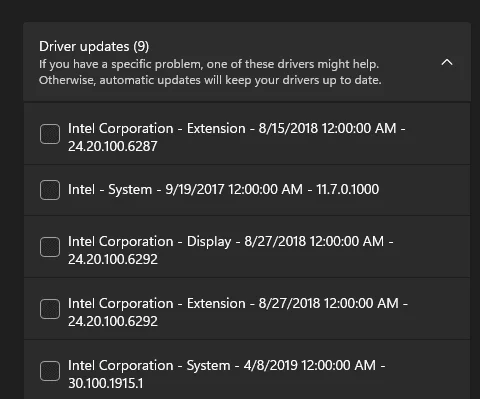This screenshot has height=399, width=480.
Task: Check Intel Corporation Extension 8/27/2018 driver checkbox
Action: click(x=50, y=309)
